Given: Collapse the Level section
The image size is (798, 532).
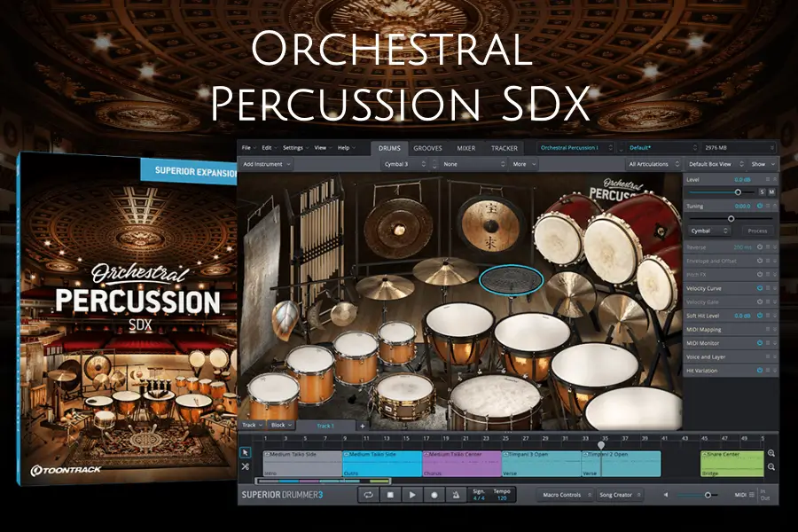Looking at the screenshot, I should pos(775,180).
